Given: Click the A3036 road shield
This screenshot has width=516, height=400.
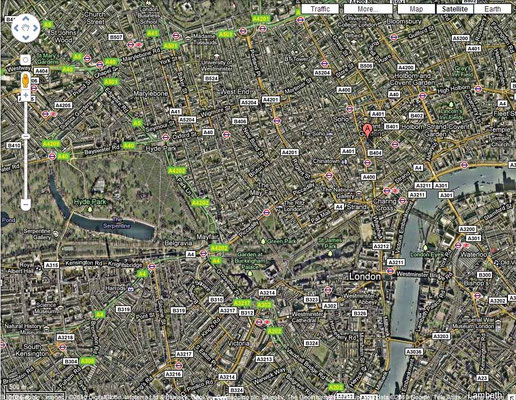Looking at the screenshot, I should tap(414, 351).
